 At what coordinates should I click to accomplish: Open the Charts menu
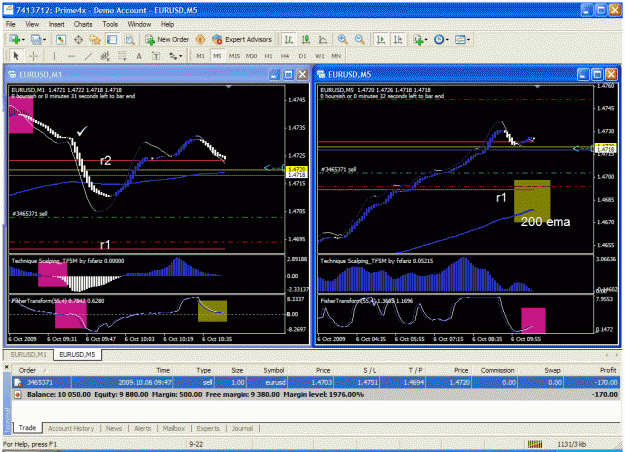click(83, 24)
